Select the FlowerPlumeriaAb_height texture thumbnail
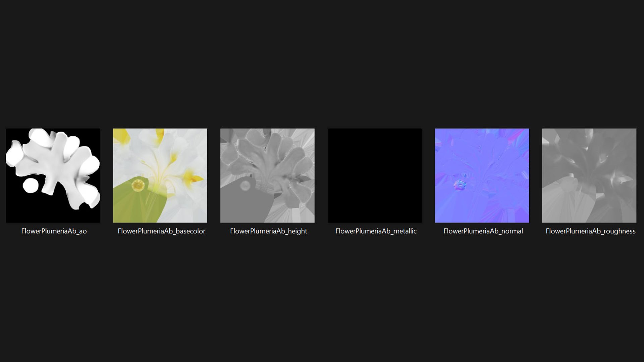 click(x=267, y=175)
